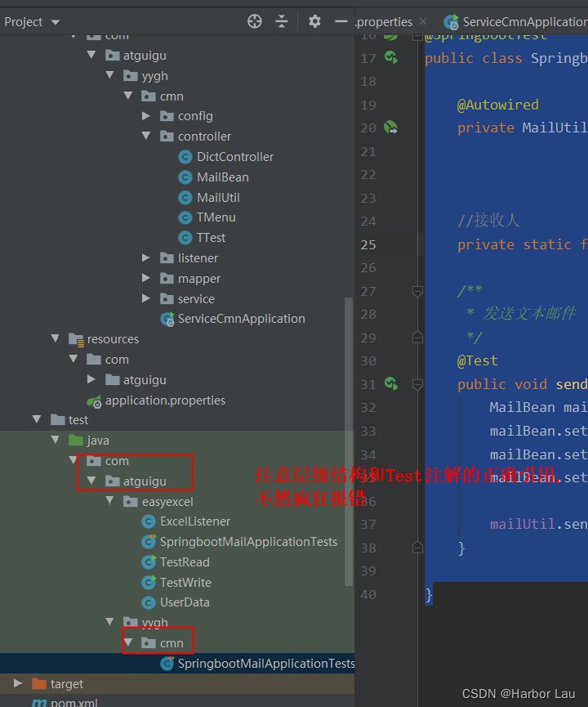Open the UserData class
This screenshot has height=707, width=588.
[185, 602]
